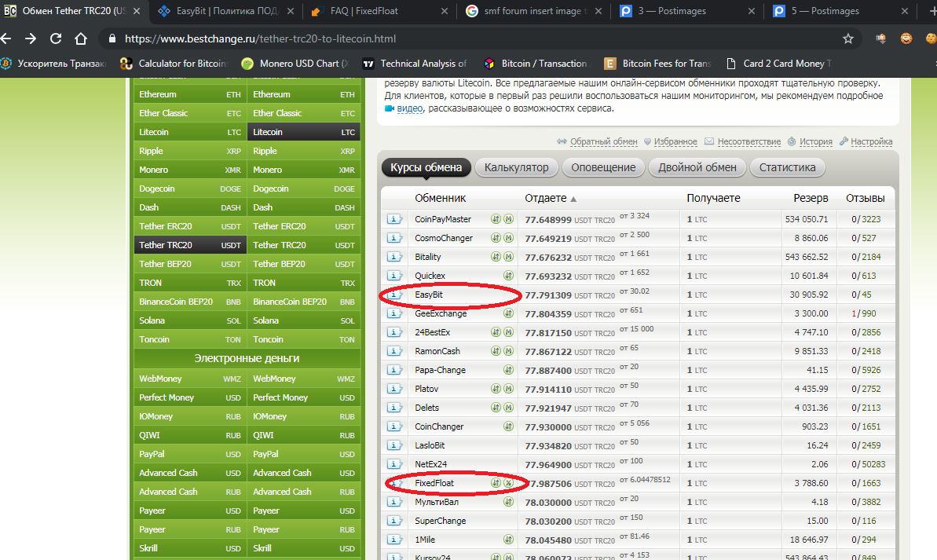This screenshot has width=937, height=560.
Task: Open the Калькулятор tab
Action: click(516, 167)
